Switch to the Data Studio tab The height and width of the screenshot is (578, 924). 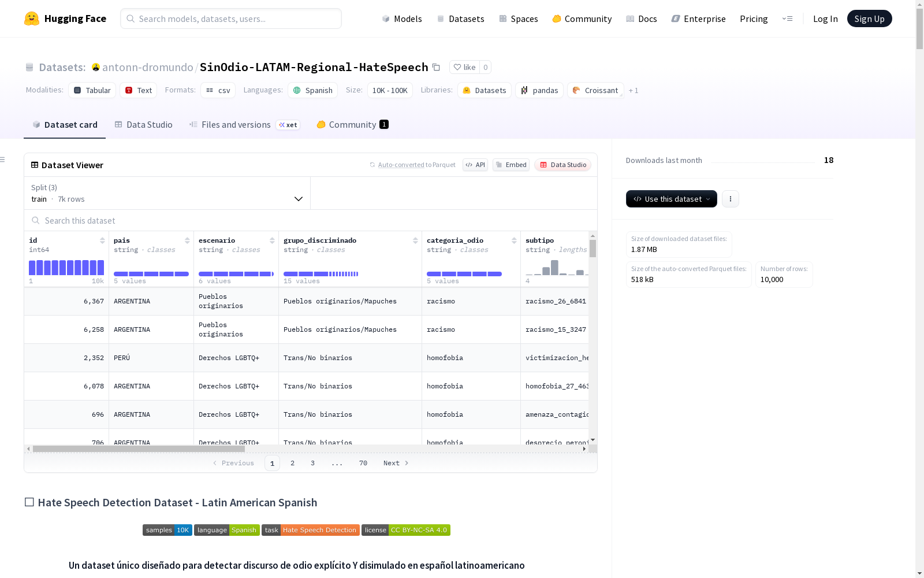[144, 125]
